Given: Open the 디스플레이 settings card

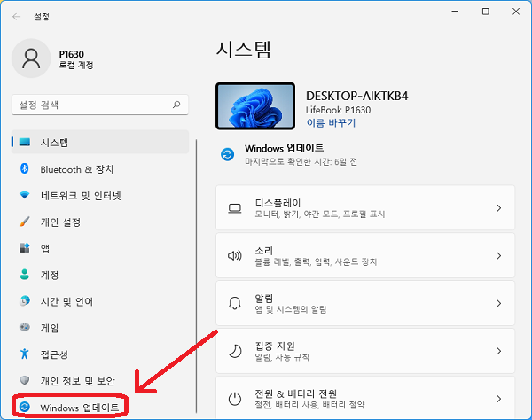Looking at the screenshot, I should coord(365,207).
